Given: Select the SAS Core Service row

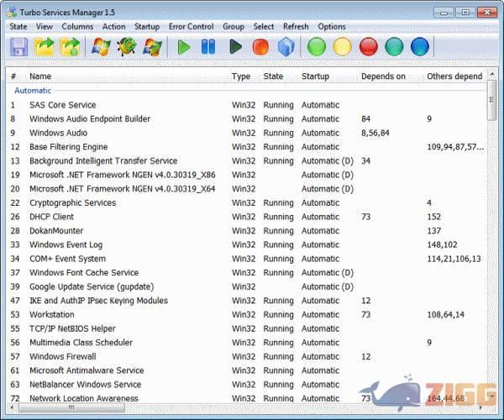Looking at the screenshot, I should point(246,105).
